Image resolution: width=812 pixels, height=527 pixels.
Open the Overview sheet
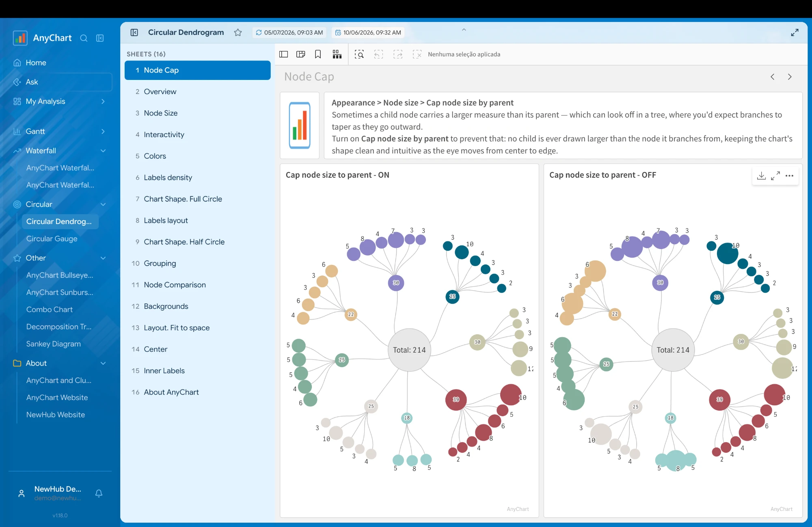[198, 92]
